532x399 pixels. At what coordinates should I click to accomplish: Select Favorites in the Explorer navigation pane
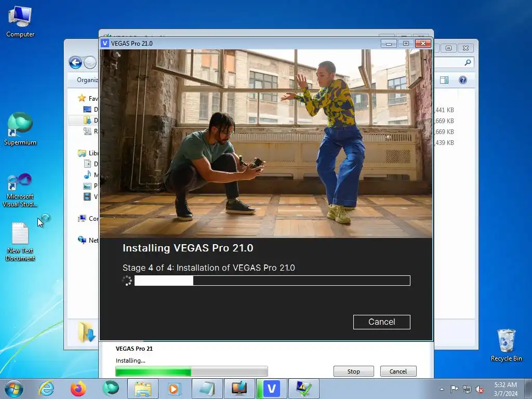87,98
